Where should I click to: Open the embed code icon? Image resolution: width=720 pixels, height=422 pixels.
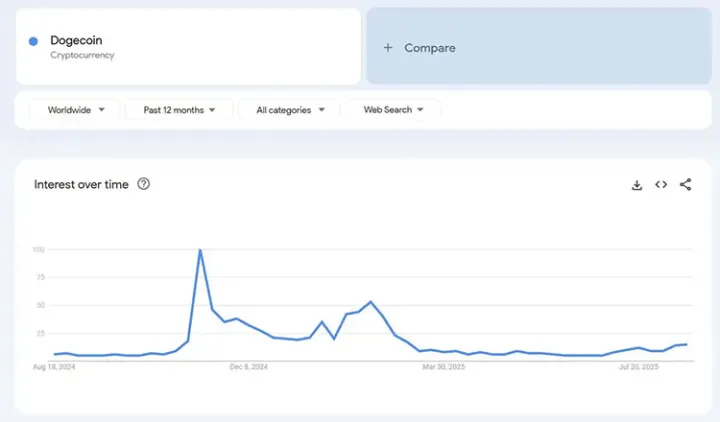point(661,185)
